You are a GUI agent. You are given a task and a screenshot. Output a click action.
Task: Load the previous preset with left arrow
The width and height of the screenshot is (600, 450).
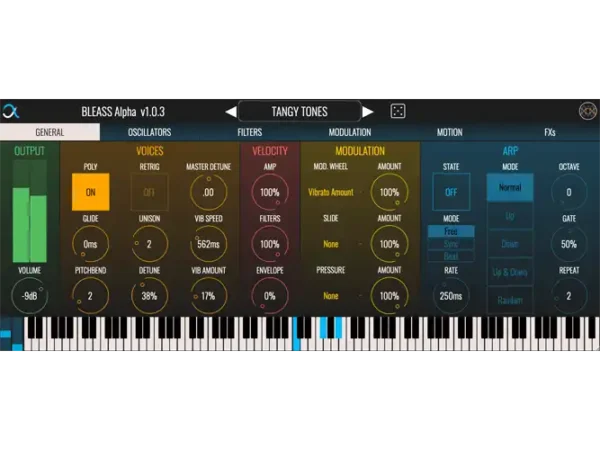[231, 112]
